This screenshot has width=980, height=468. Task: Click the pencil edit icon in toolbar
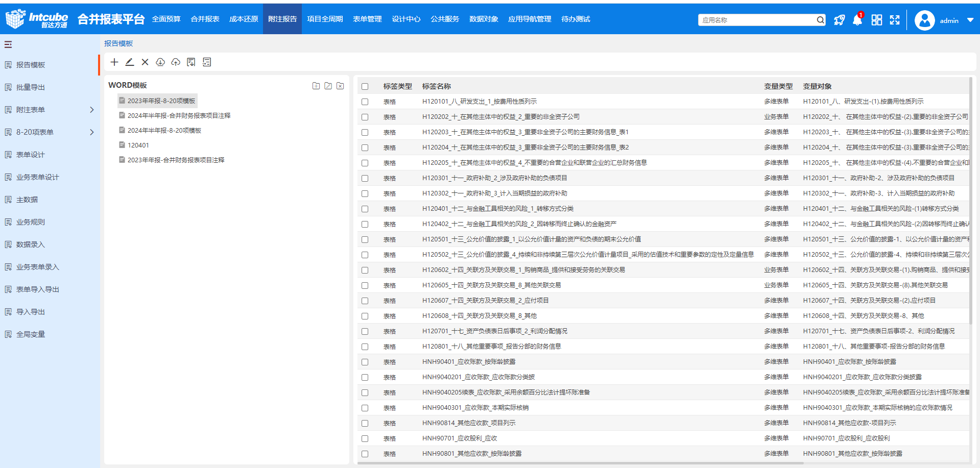(130, 62)
